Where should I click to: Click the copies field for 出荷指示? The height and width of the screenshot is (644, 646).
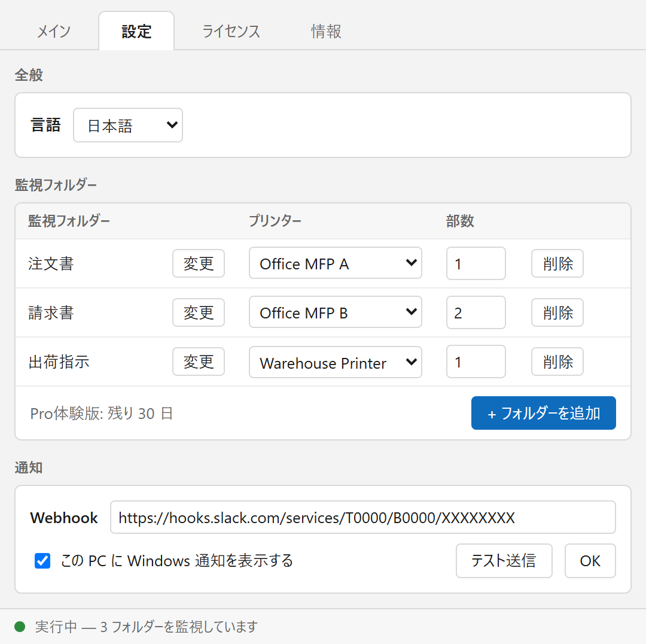(476, 362)
